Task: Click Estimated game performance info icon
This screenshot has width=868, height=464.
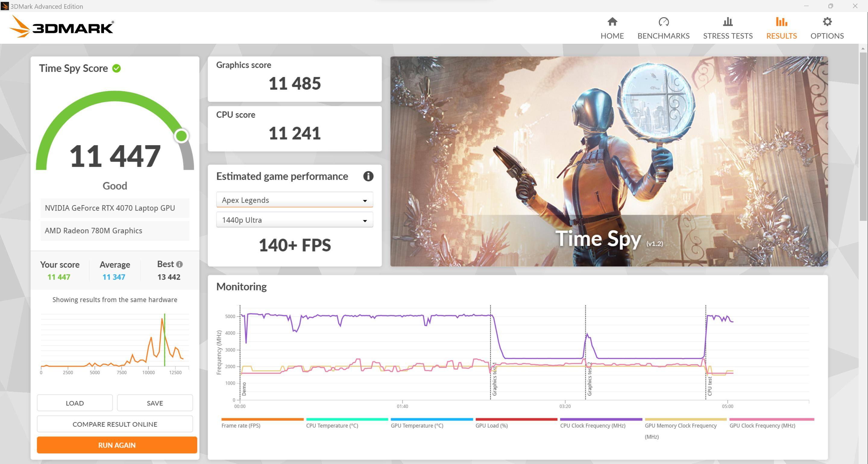Action: pos(368,176)
